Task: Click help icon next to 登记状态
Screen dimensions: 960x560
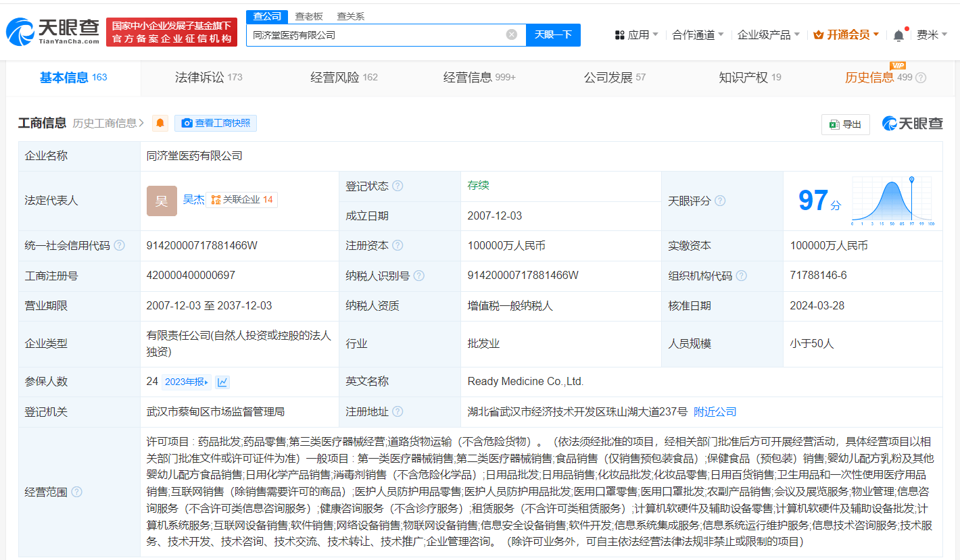Action: point(398,186)
